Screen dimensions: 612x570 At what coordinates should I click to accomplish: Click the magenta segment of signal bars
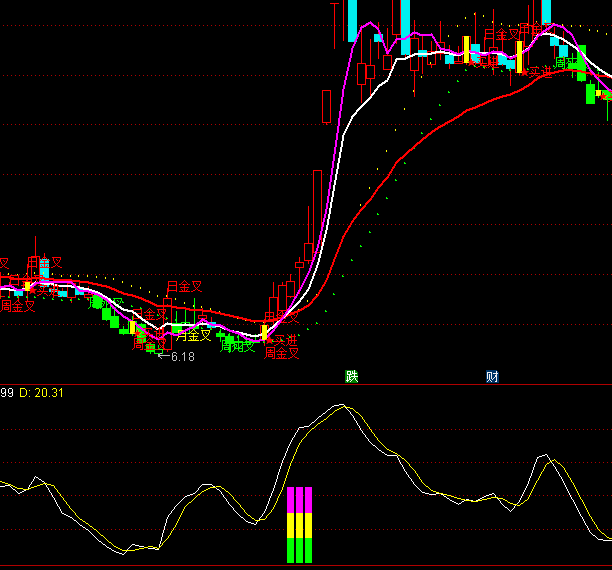(x=300, y=500)
